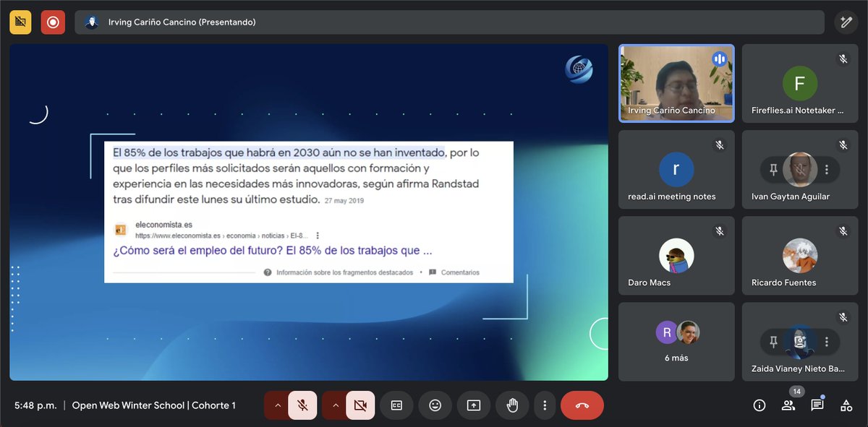The width and height of the screenshot is (868, 427).
Task: Click the presenter name bar Irving Cariño Cancino
Action: [449, 22]
